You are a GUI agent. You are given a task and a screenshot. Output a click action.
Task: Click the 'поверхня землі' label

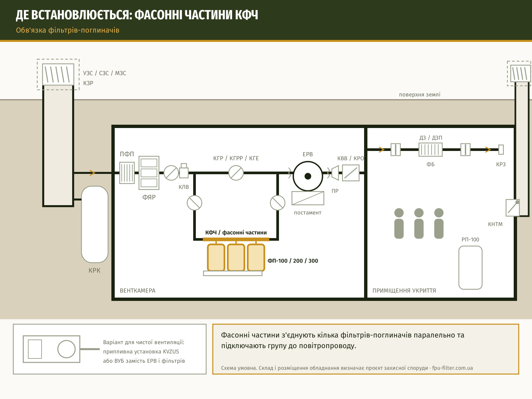click(420, 94)
